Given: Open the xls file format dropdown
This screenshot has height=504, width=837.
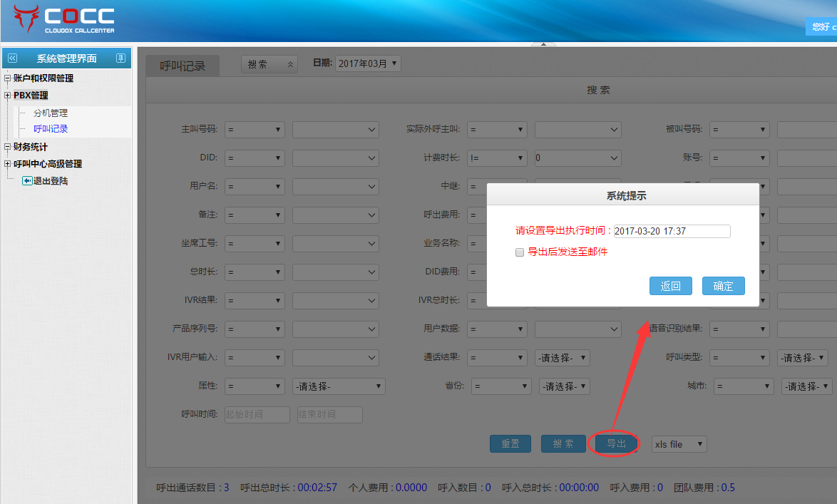Looking at the screenshot, I should pyautogui.click(x=679, y=444).
